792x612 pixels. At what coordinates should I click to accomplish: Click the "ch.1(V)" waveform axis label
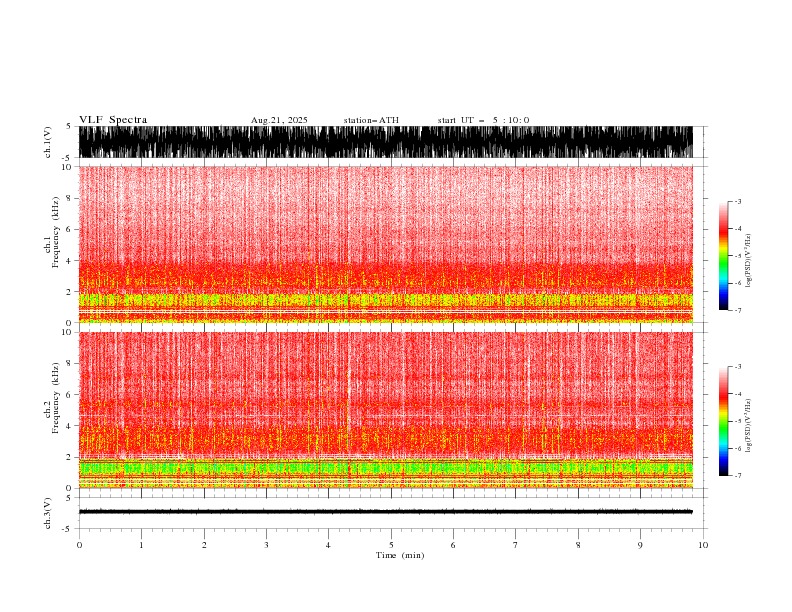[48, 142]
